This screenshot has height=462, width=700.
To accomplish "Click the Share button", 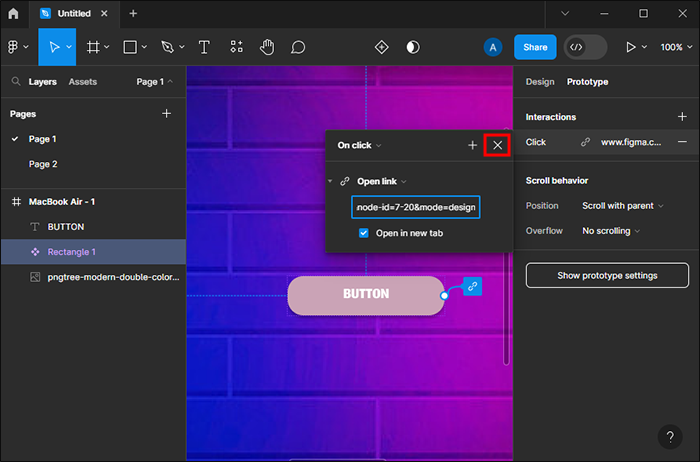I will pos(535,47).
